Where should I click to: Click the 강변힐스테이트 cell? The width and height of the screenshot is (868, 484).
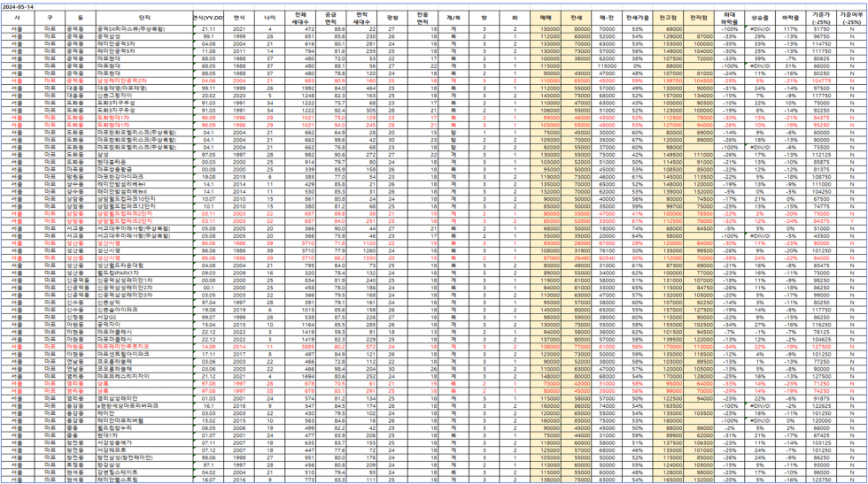144,472
